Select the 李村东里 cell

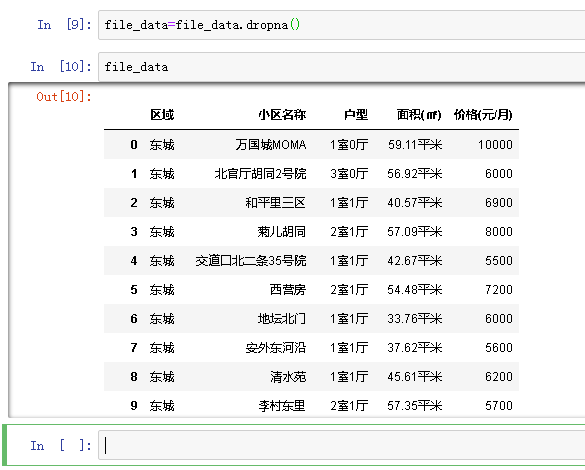tap(282, 405)
